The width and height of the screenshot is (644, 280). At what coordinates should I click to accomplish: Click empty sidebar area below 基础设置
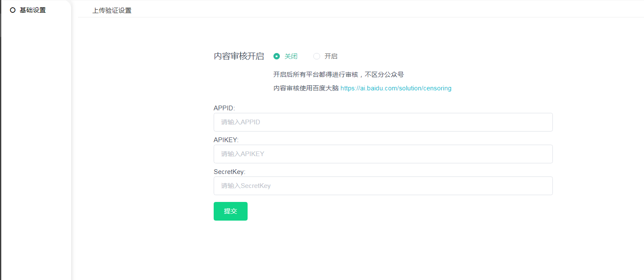click(36, 148)
